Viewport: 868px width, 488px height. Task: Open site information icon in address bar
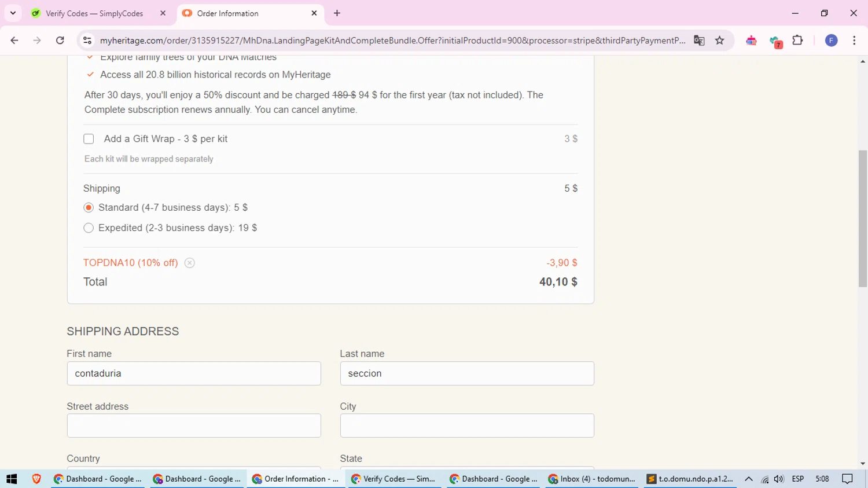[87, 41]
